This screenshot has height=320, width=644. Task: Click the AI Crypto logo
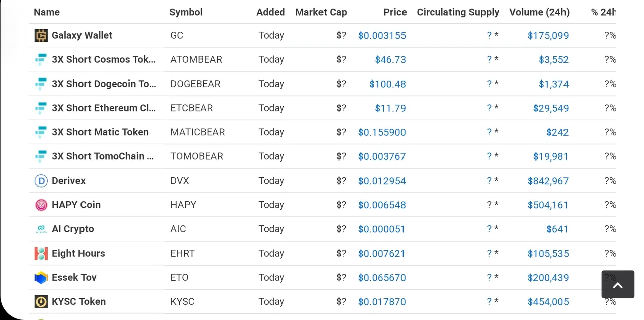click(x=41, y=229)
